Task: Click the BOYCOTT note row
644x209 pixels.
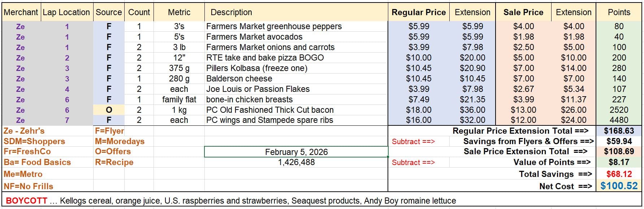Action: [231, 201]
